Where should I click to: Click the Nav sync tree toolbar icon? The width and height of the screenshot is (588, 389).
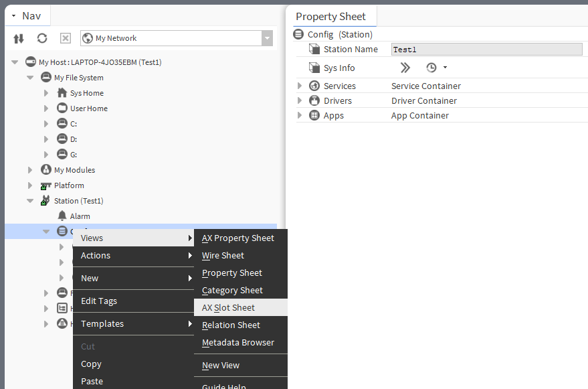click(19, 38)
